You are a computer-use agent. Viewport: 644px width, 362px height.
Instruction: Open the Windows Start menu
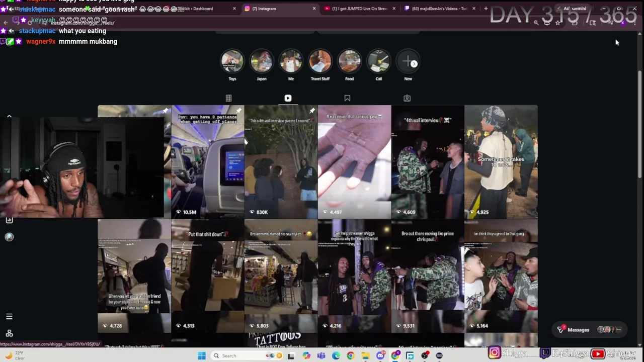pos(202,355)
